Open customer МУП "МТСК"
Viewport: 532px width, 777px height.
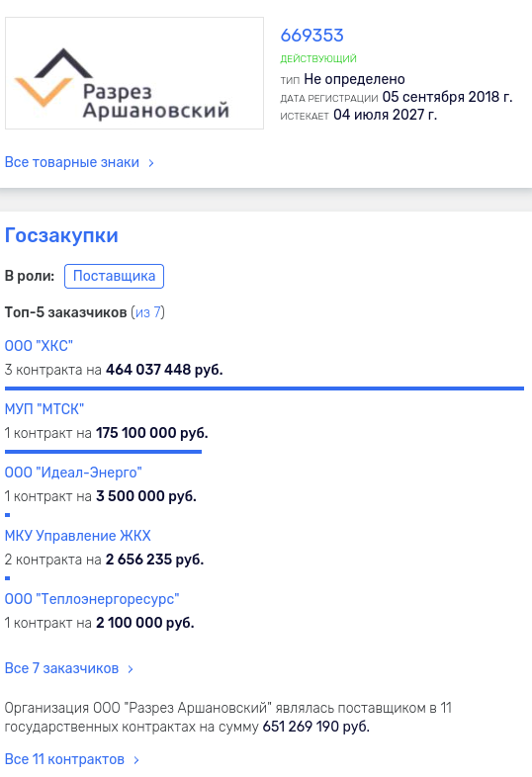click(x=44, y=409)
